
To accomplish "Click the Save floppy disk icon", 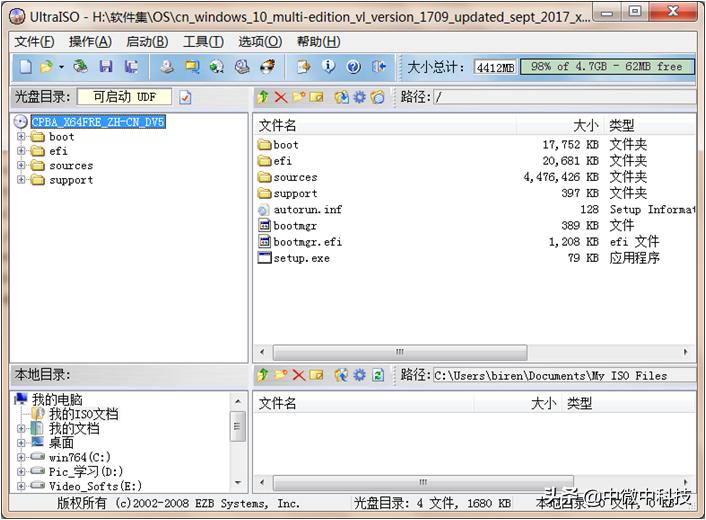I will [x=106, y=67].
